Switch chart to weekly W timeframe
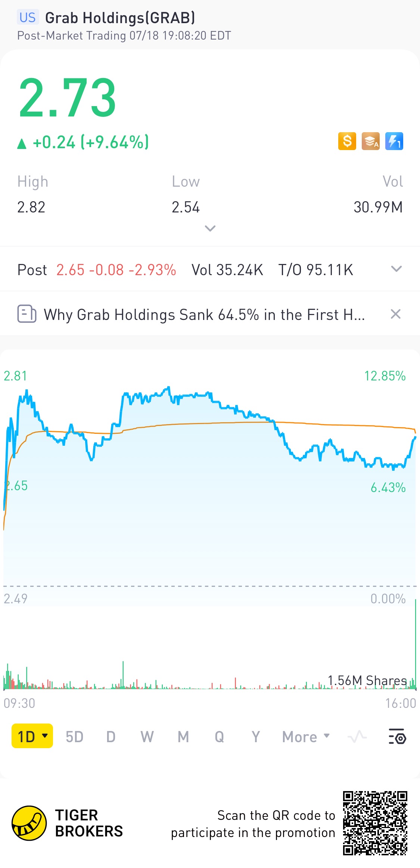This screenshot has height=868, width=420. click(x=147, y=737)
